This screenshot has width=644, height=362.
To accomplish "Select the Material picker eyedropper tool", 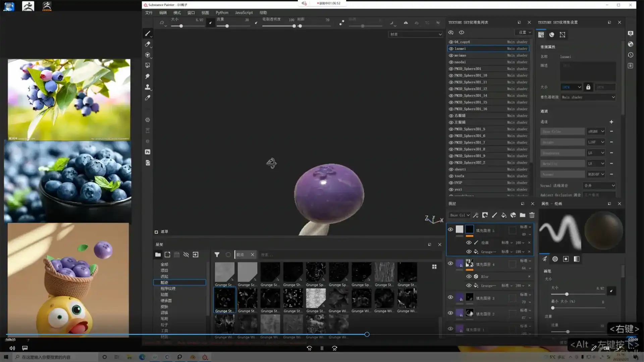I will pyautogui.click(x=147, y=98).
